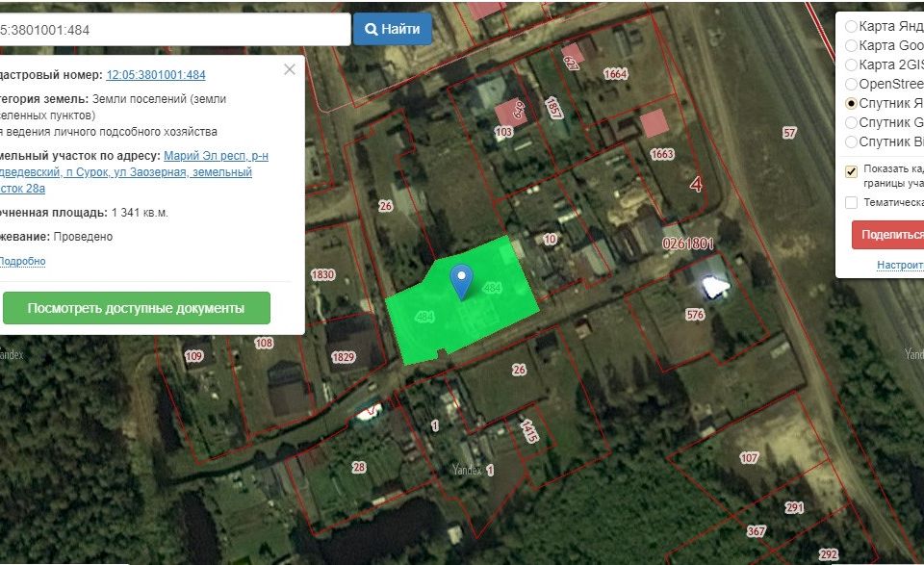Select the Карта Яндекс radio option

click(x=851, y=26)
